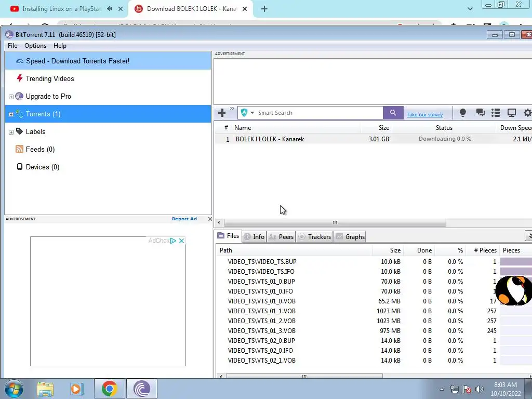Viewport: 532px width, 399px height.
Task: Expand the Labels tree node
Action: (11, 132)
